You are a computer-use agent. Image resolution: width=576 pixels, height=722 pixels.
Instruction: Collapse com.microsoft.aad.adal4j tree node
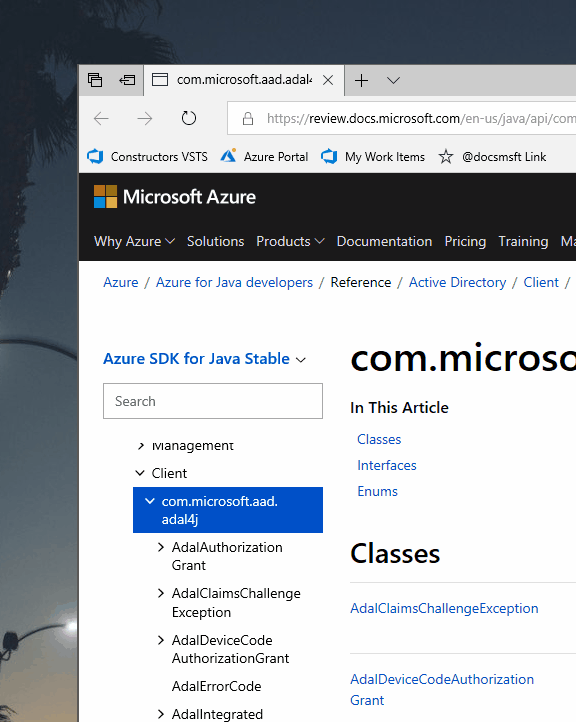[150, 501]
